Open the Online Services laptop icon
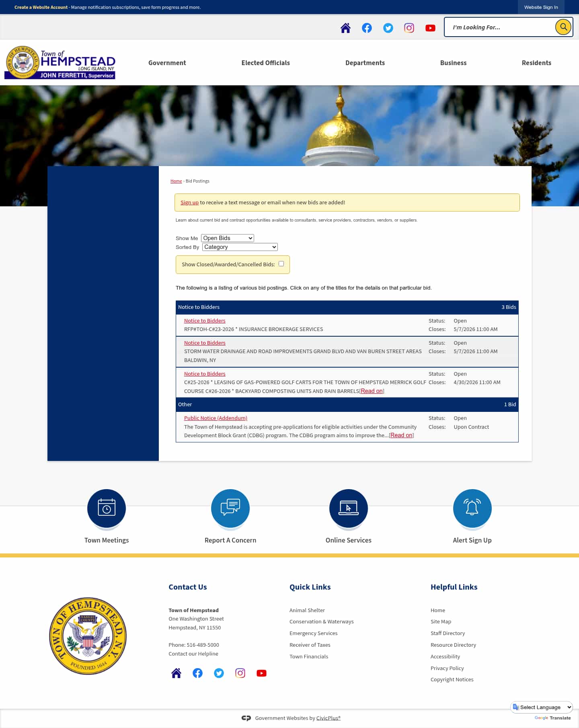The image size is (579, 728). point(349,508)
